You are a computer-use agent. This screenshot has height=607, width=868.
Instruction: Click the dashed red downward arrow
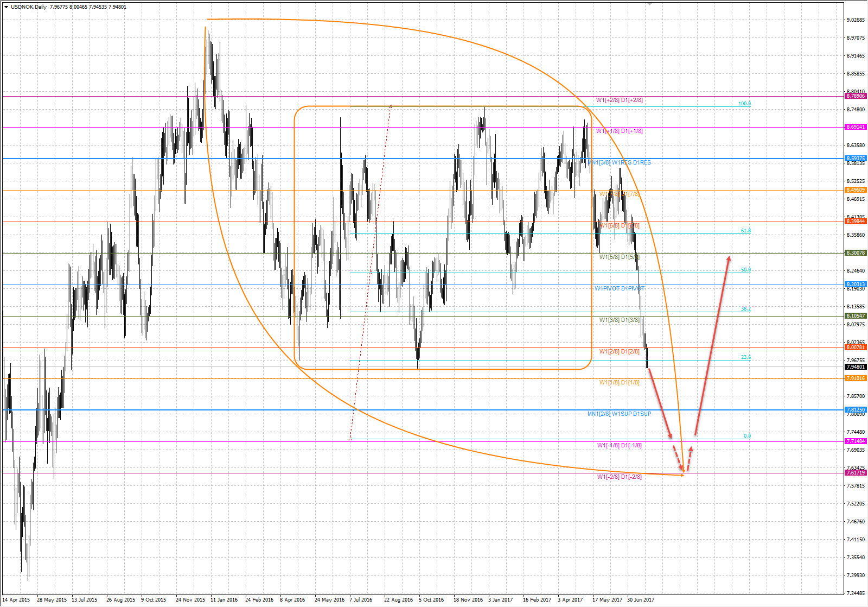[x=678, y=458]
